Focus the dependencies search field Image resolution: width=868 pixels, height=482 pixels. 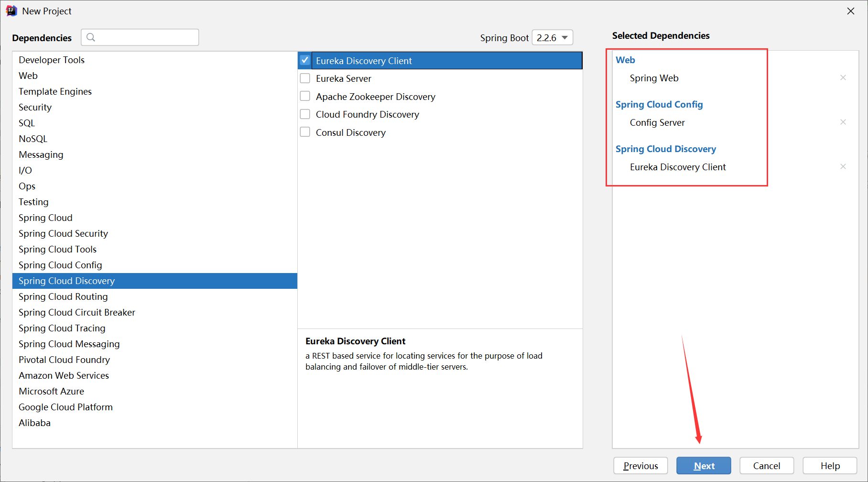point(140,37)
